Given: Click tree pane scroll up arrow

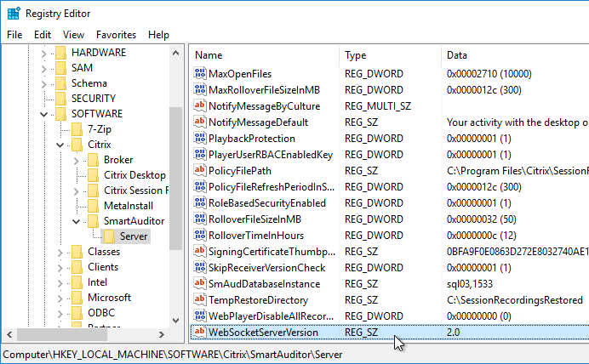Looking at the screenshot, I should pyautogui.click(x=175, y=54).
